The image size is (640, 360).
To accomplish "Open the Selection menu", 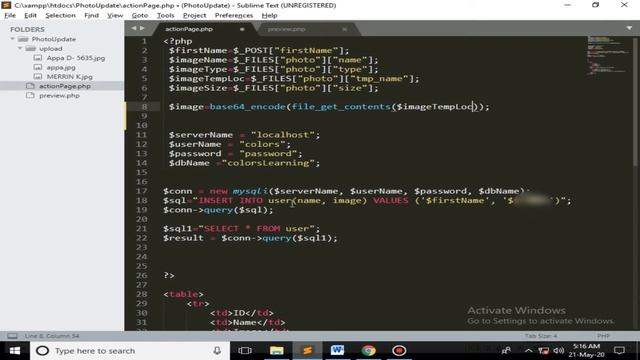I will (60, 15).
